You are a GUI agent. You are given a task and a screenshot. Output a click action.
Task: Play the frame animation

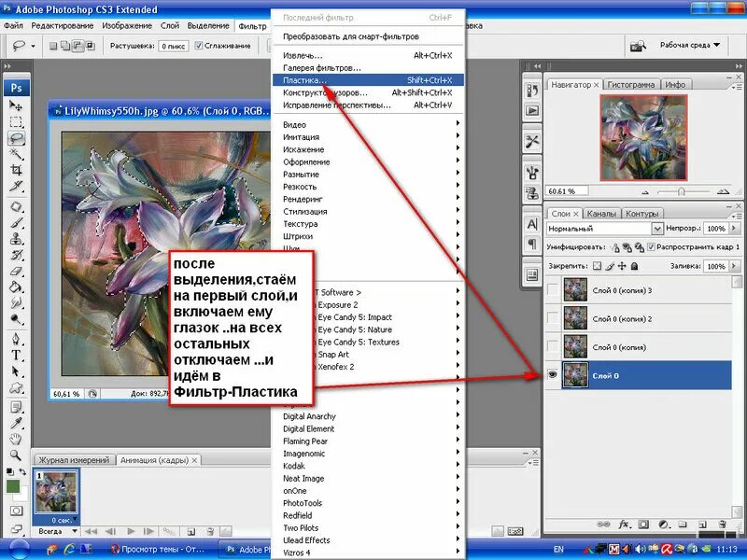[131, 531]
